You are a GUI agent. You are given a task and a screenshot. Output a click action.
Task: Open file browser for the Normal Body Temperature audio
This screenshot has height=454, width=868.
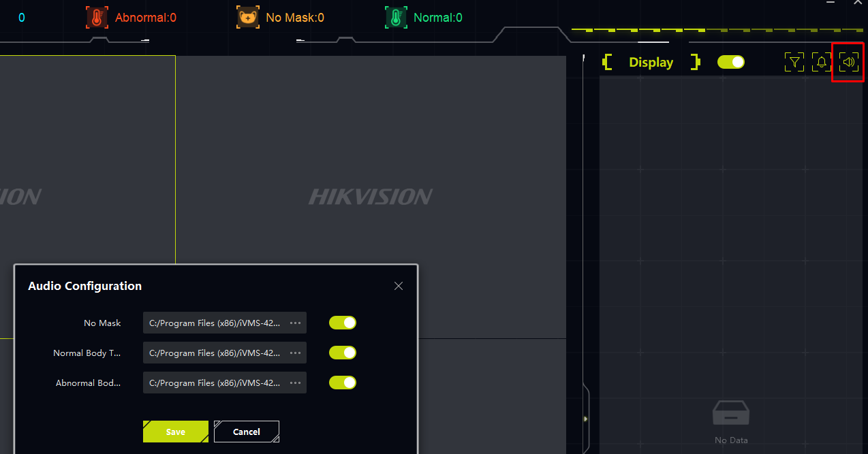pyautogui.click(x=295, y=353)
